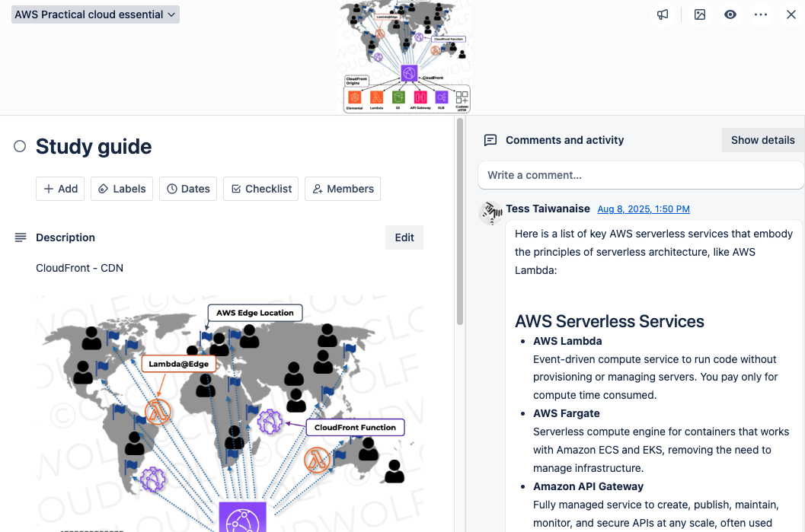Click the Add button
The width and height of the screenshot is (805, 532).
[x=60, y=189]
